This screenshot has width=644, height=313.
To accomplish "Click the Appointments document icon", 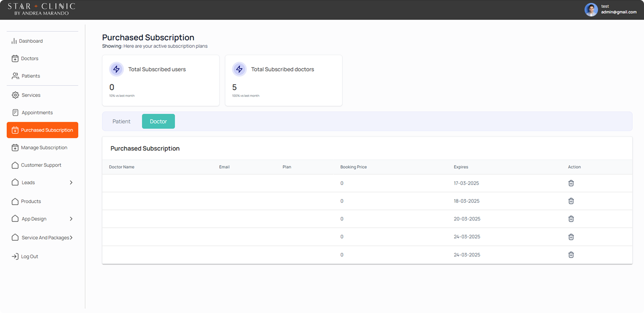I will click(x=15, y=112).
